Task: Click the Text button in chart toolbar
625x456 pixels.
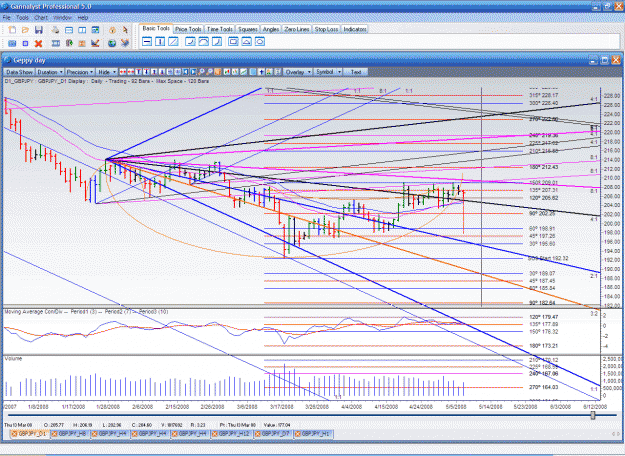Action: (x=356, y=72)
